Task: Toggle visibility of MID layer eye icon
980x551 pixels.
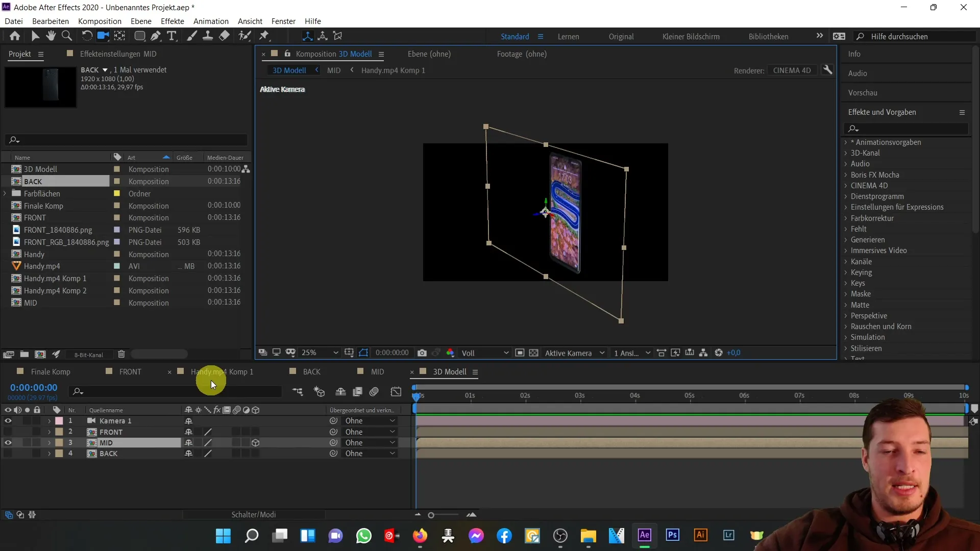Action: [8, 443]
